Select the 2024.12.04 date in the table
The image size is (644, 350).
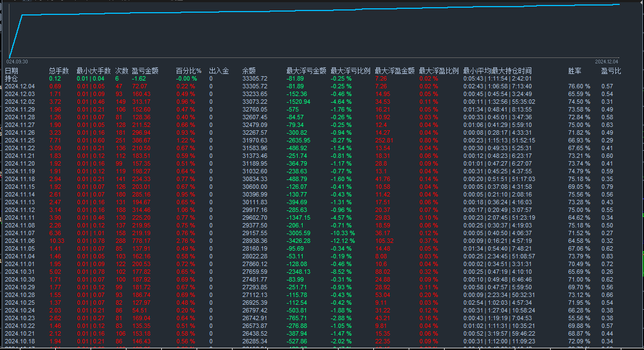[20, 86]
